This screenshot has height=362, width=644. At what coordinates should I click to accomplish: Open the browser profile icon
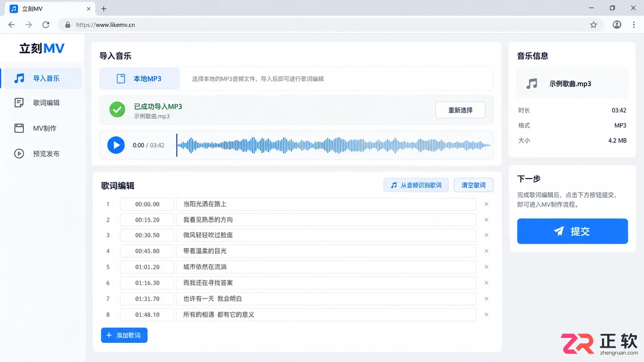[617, 25]
